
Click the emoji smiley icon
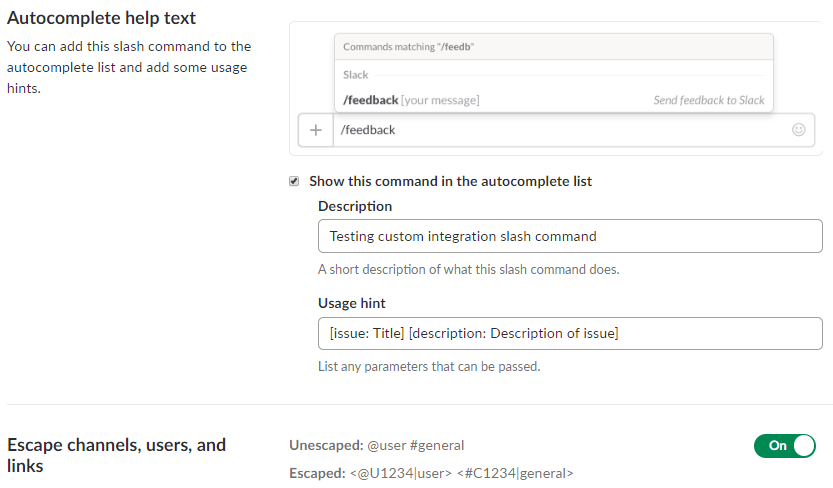[798, 130]
